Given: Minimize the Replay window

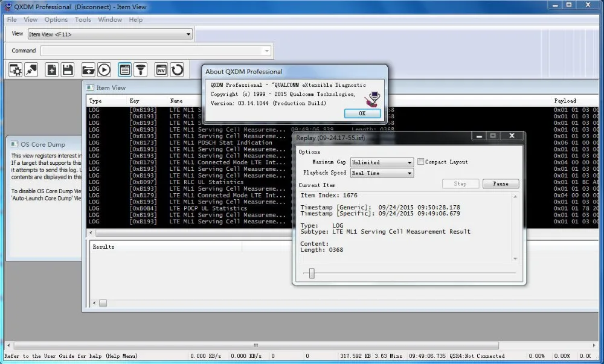Looking at the screenshot, I should 479,136.
